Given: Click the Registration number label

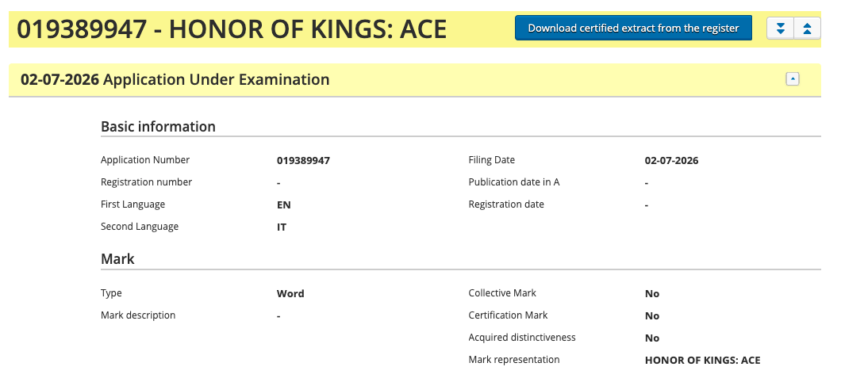Looking at the screenshot, I should [146, 181].
